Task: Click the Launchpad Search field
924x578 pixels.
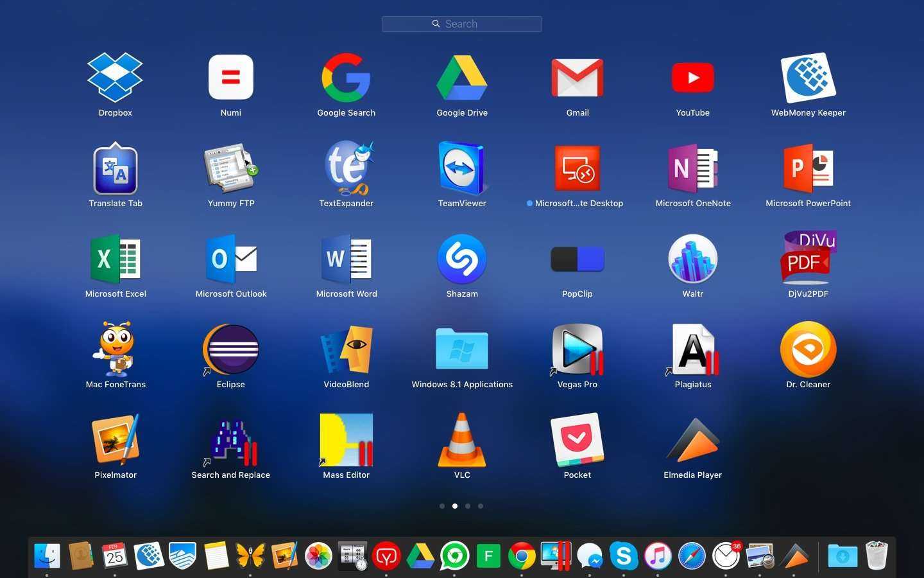Action: 462,24
